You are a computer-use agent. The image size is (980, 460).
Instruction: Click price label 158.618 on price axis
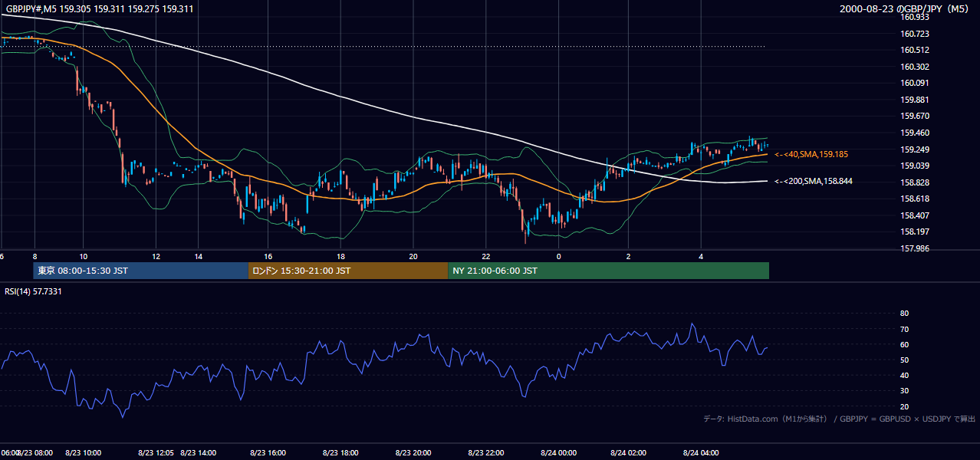[x=916, y=199]
